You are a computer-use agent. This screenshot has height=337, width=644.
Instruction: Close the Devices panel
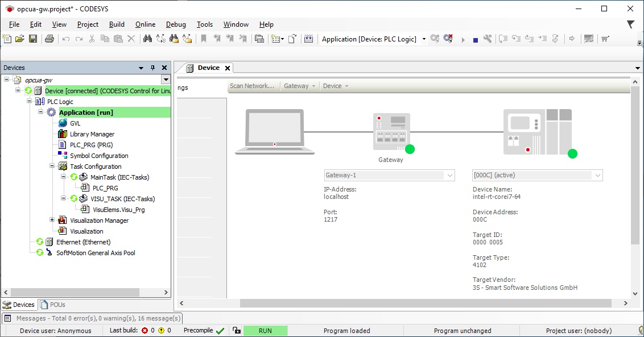pos(164,68)
